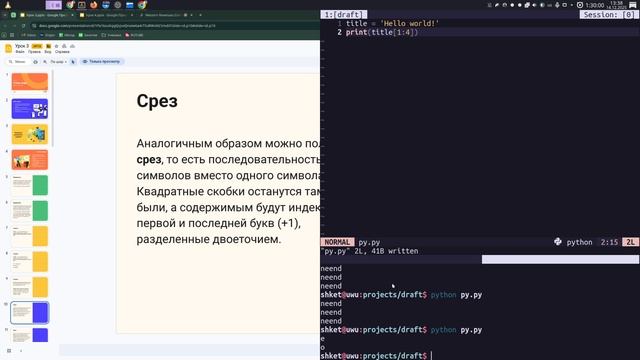The height and width of the screenshot is (360, 640).
Task: Select slide 9 thumbnail with yellow block
Action: point(30,287)
